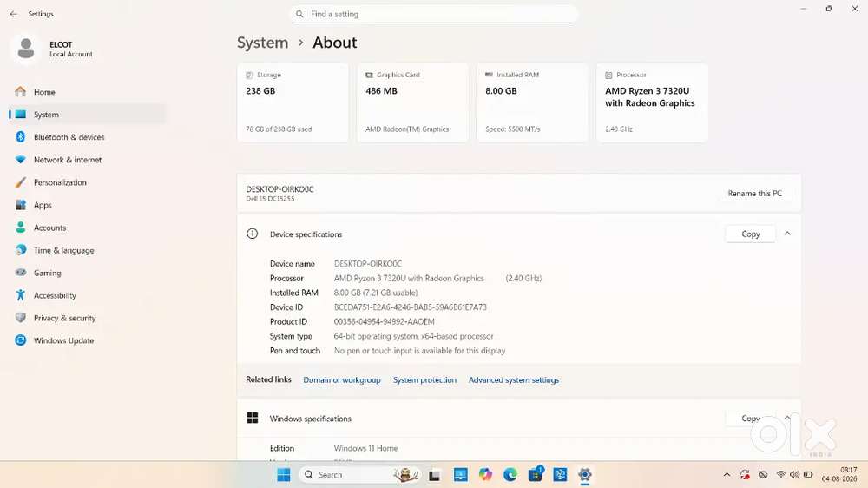Rename this PC button
The height and width of the screenshot is (488, 868).
tap(754, 194)
